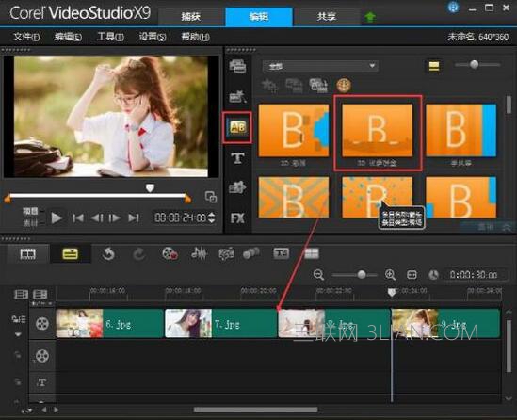Adjust the timecode stepper arrows
The height and width of the screenshot is (420, 517).
point(211,218)
